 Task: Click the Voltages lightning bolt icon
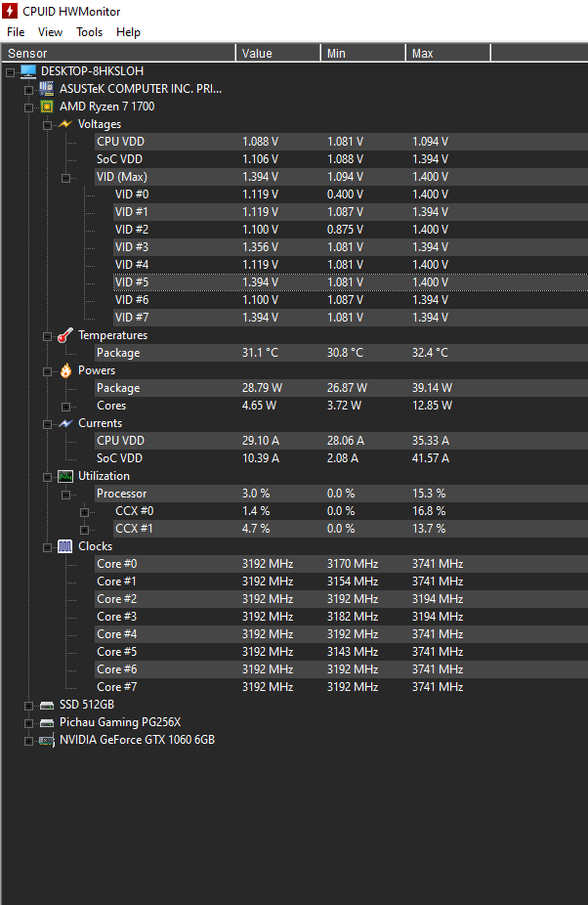[x=65, y=124]
